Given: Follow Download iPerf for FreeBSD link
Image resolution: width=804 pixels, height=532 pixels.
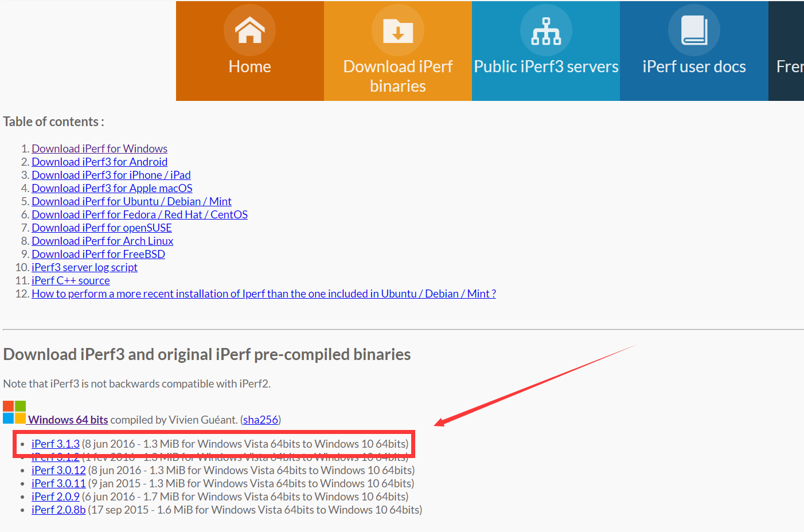Looking at the screenshot, I should pyautogui.click(x=98, y=254).
